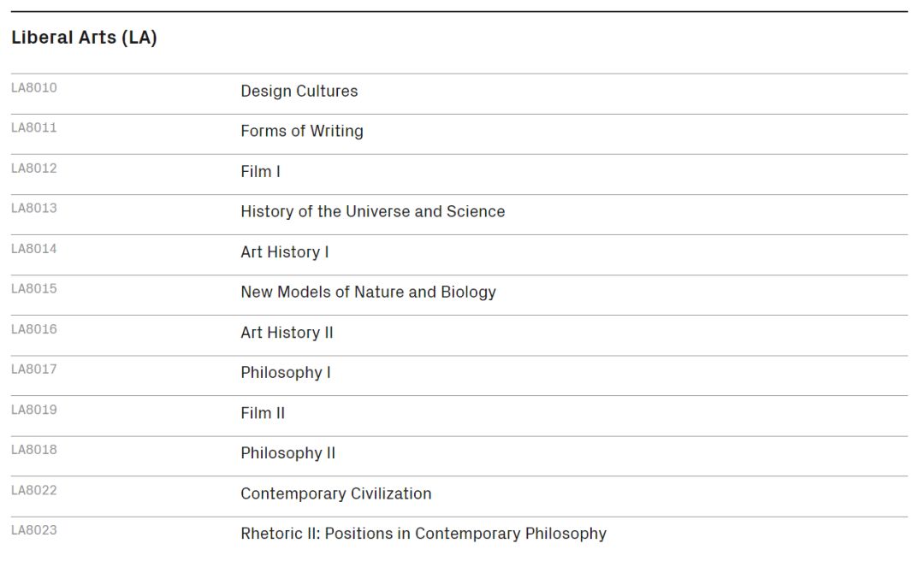Select the Film I course title
This screenshot has width=924, height=573.
pos(260,171)
